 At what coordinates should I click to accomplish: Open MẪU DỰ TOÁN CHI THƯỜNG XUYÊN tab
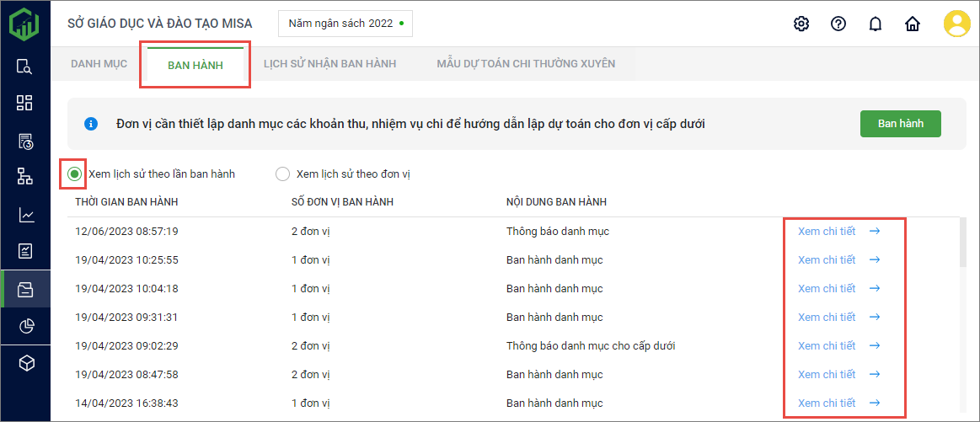(526, 64)
